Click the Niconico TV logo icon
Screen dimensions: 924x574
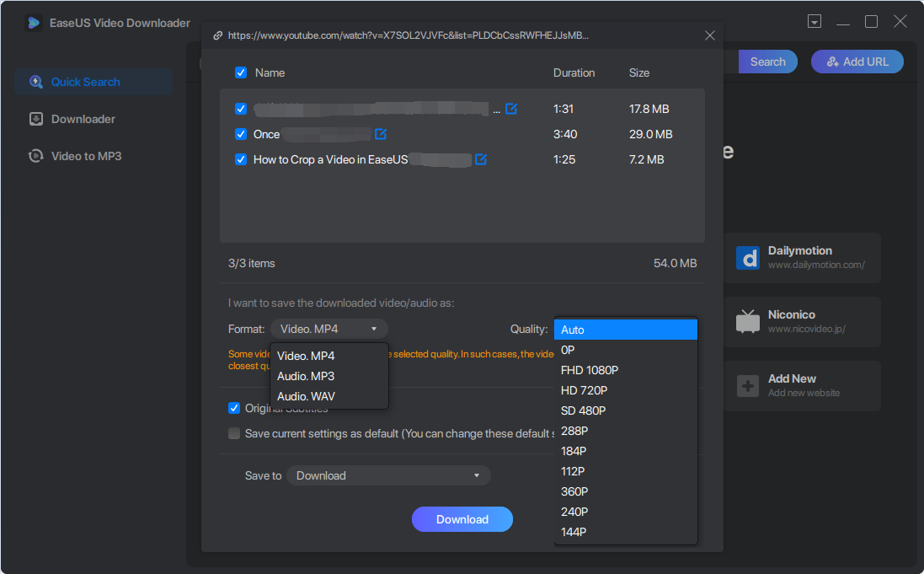coord(748,321)
